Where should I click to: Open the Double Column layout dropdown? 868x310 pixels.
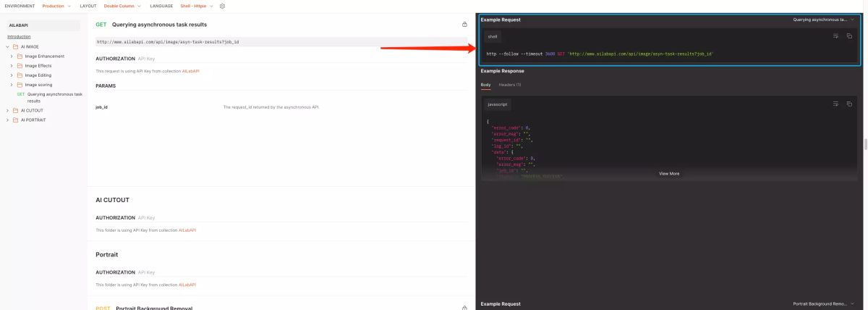pyautogui.click(x=123, y=6)
